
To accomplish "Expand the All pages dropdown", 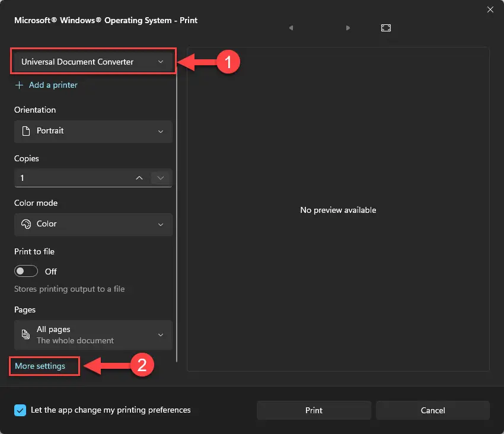I will point(93,334).
